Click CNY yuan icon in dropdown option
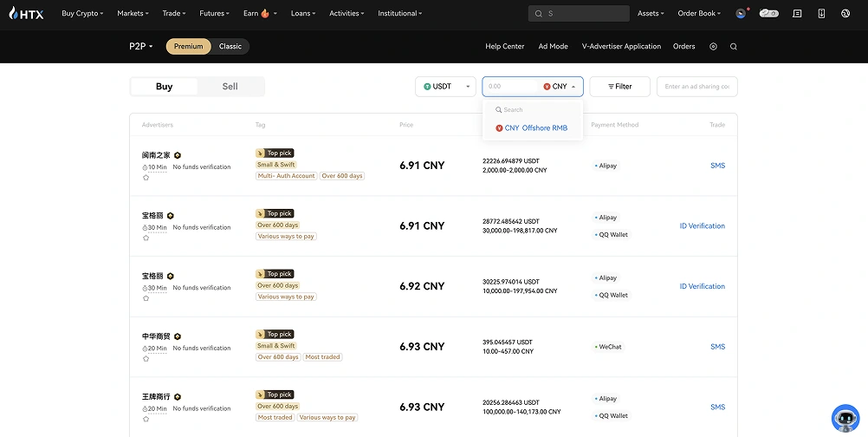The image size is (868, 437). (499, 128)
